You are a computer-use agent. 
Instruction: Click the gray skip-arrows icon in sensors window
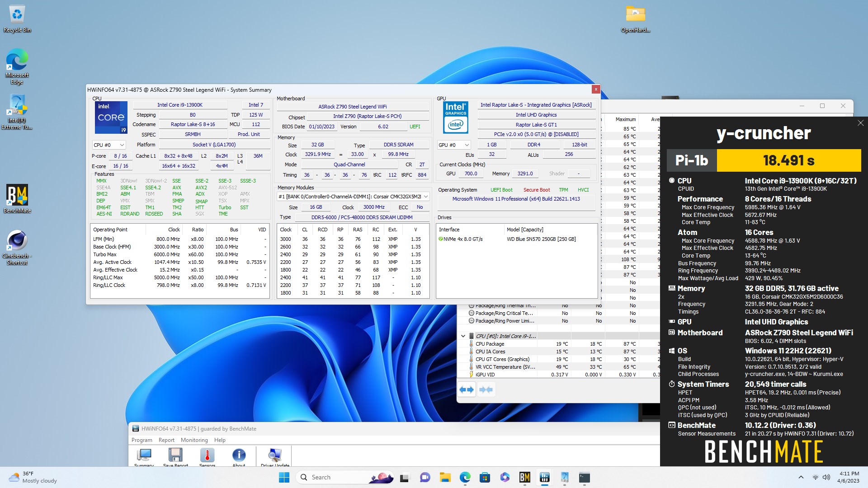pyautogui.click(x=486, y=389)
